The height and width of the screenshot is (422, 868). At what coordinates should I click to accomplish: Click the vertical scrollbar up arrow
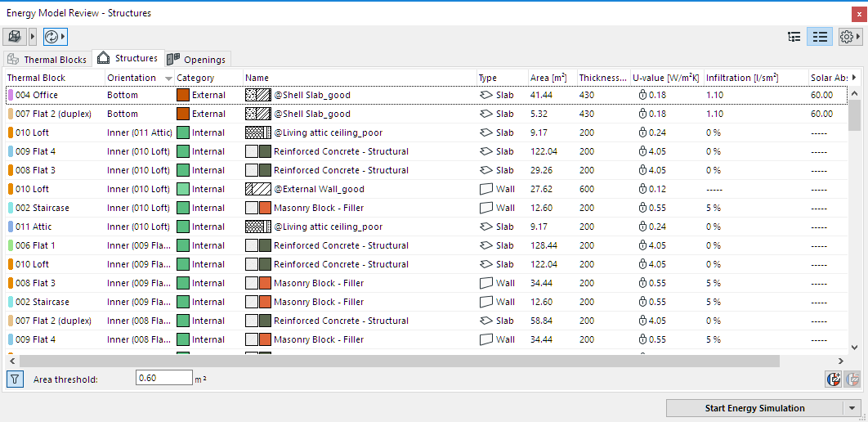click(854, 94)
